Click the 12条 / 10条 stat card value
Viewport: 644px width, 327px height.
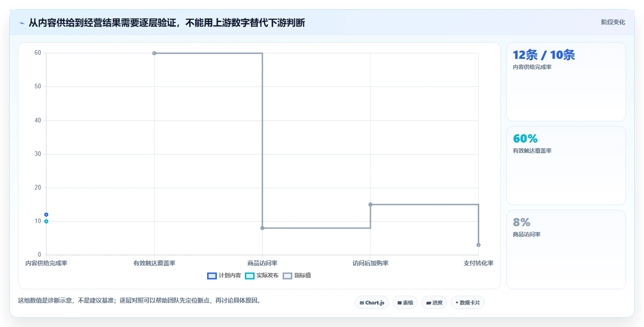point(544,55)
